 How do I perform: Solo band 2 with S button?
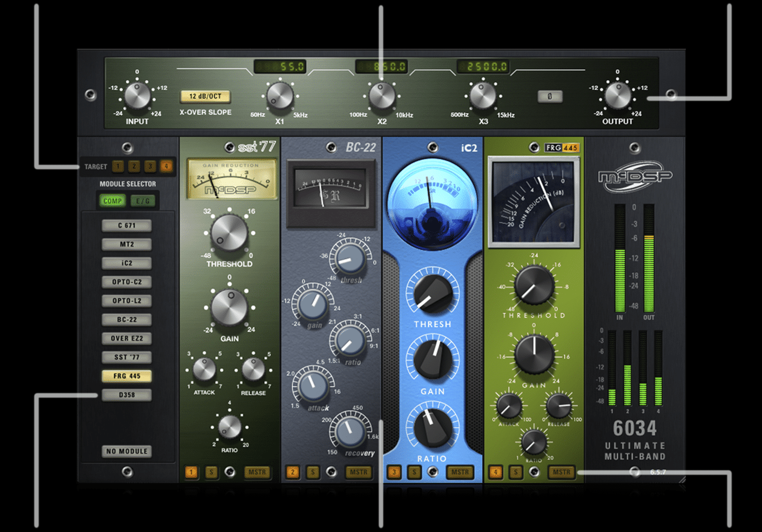point(313,472)
